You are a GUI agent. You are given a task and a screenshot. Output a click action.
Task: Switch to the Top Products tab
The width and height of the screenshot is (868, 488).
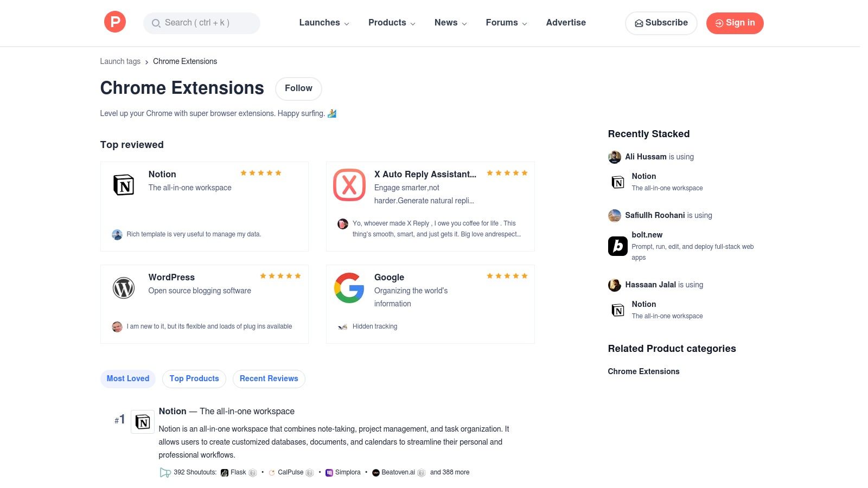click(x=194, y=378)
